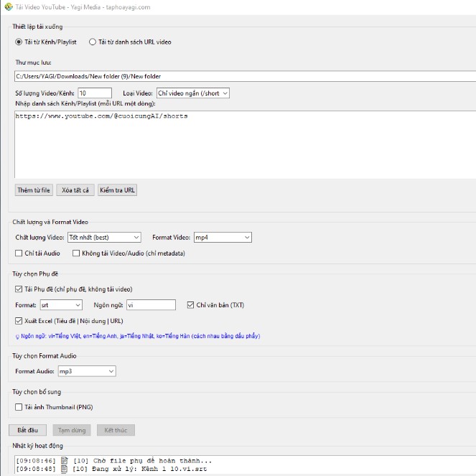Viewport: 476px width, 476px height.
Task: Select 'Tải từ Kênh/Playlist' radio option
Action: (19, 42)
